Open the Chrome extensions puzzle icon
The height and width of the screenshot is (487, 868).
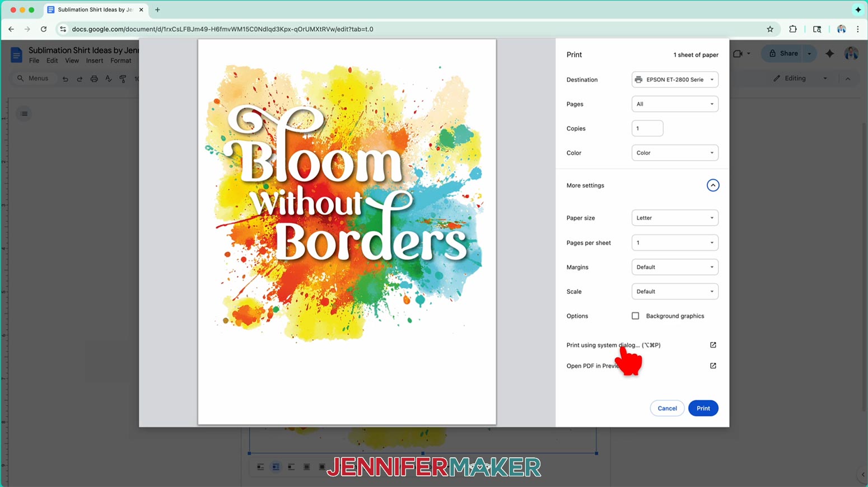[793, 29]
